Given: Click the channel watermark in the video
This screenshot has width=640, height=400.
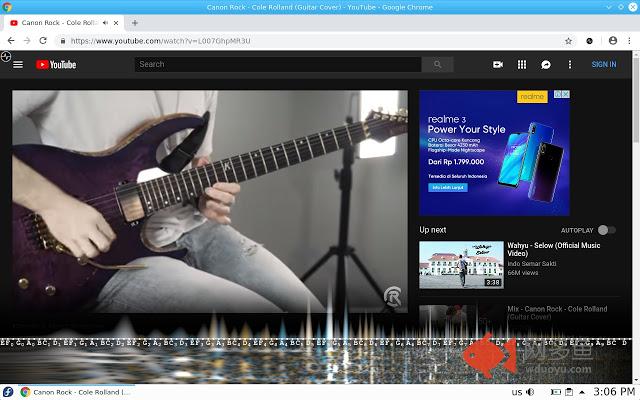Looking at the screenshot, I should 392,296.
